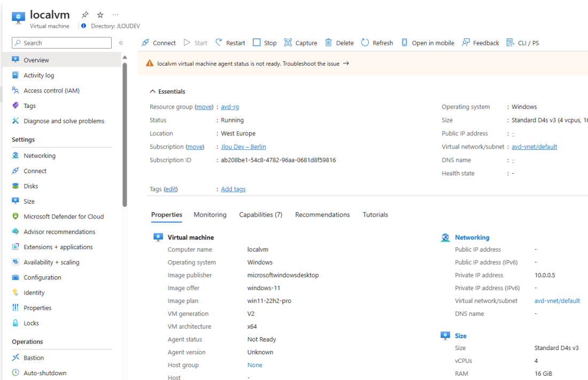Switch to the Monitoring tab

pos(210,214)
